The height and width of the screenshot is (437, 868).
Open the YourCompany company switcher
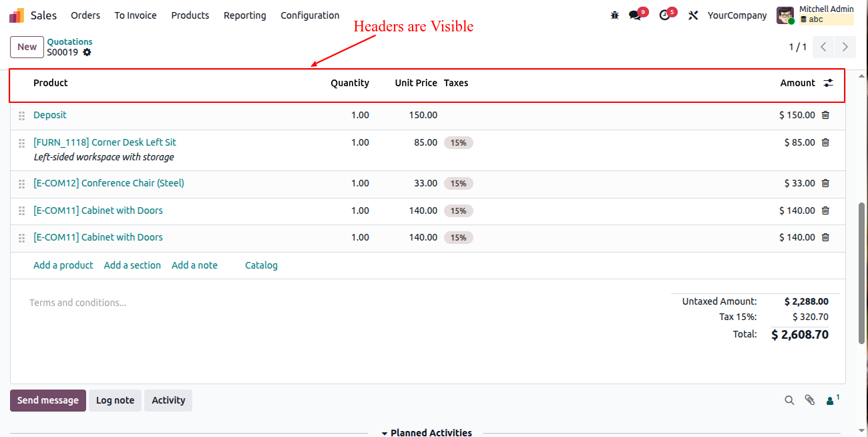737,15
